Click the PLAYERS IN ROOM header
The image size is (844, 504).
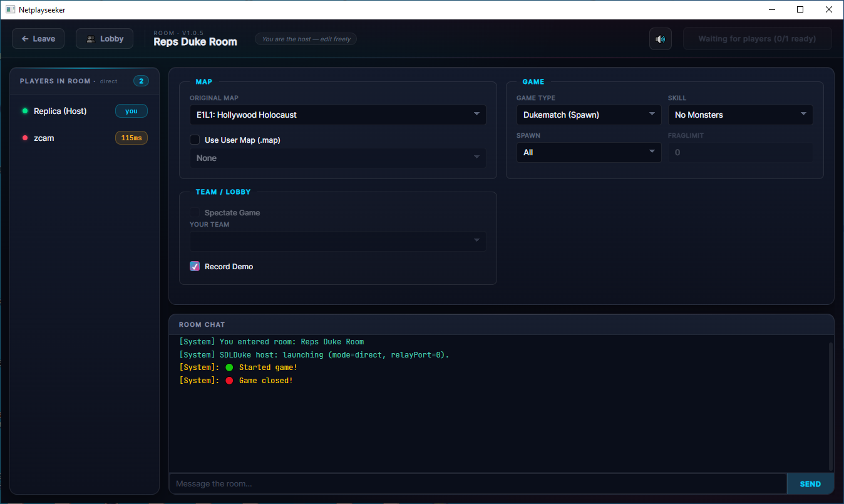pyautogui.click(x=55, y=81)
